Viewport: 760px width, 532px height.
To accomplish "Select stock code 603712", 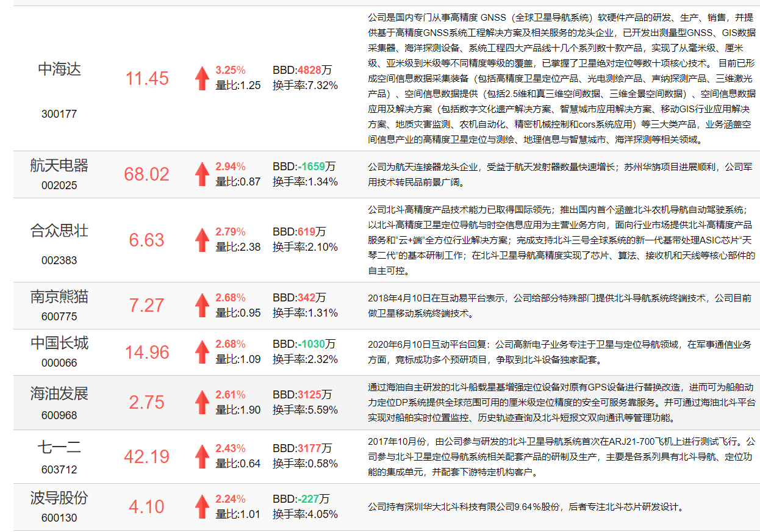I will pyautogui.click(x=59, y=470).
